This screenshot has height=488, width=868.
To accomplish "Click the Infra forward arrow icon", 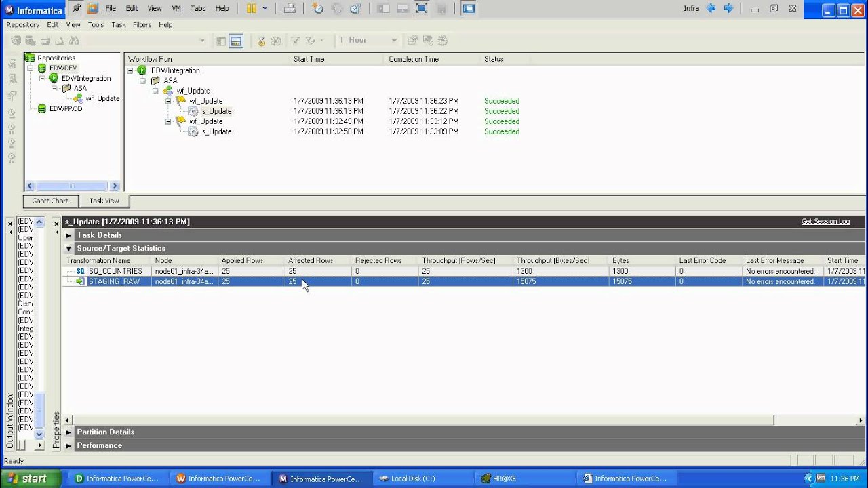I will pyautogui.click(x=729, y=9).
